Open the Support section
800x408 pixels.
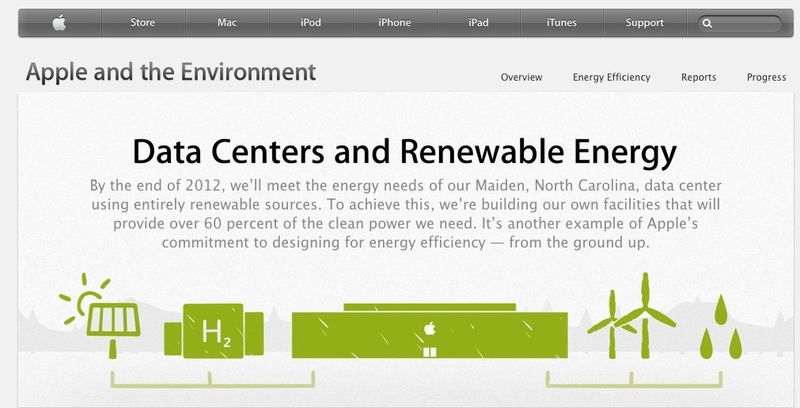coord(645,23)
